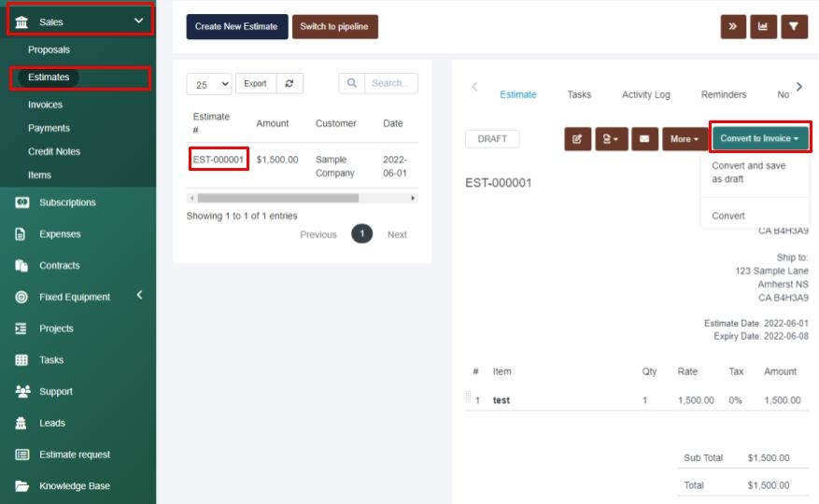Click the double-arrow toggle view button
The width and height of the screenshot is (819, 504).
coord(733,27)
